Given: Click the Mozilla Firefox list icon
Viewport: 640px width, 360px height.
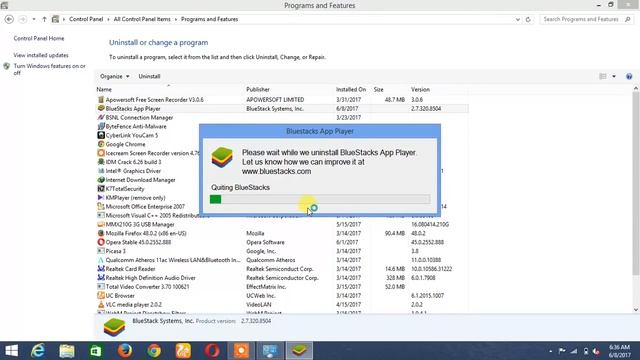Looking at the screenshot, I should point(101,233).
